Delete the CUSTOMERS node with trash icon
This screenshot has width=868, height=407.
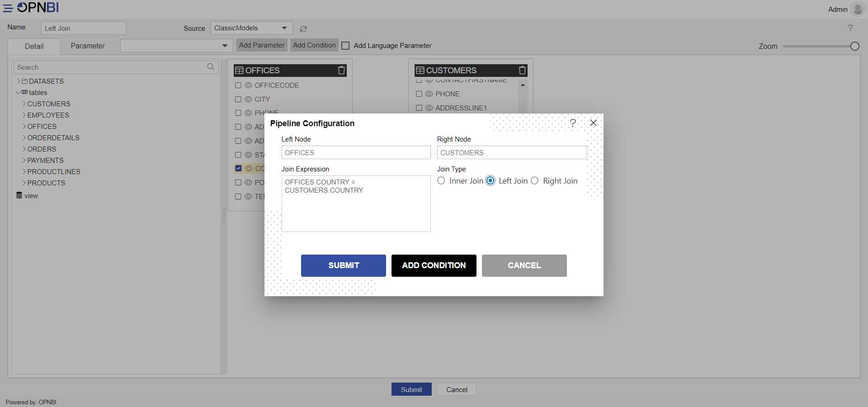coord(522,70)
